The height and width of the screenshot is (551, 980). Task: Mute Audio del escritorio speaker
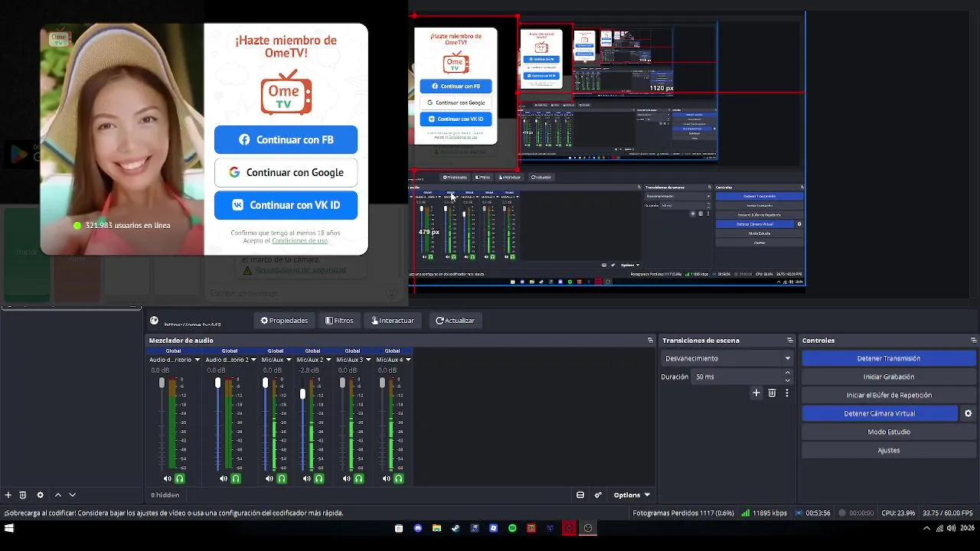tap(168, 478)
